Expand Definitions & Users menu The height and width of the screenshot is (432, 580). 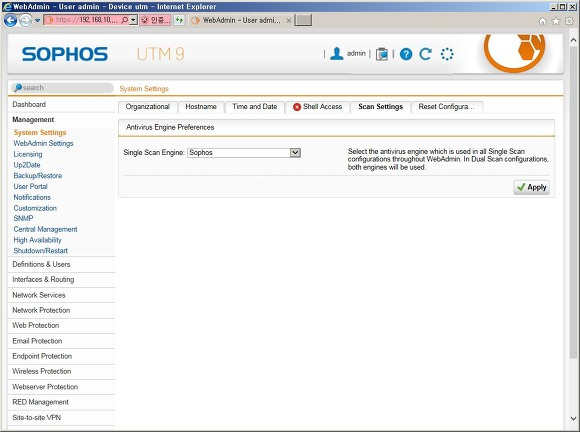(x=41, y=264)
